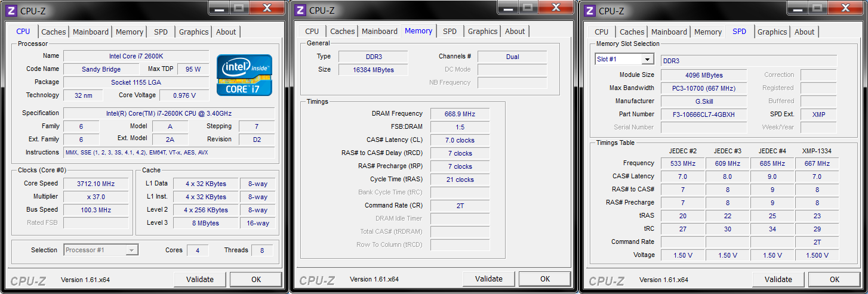Switch to Caches tab in the left window
The image size is (868, 294).
[x=54, y=32]
